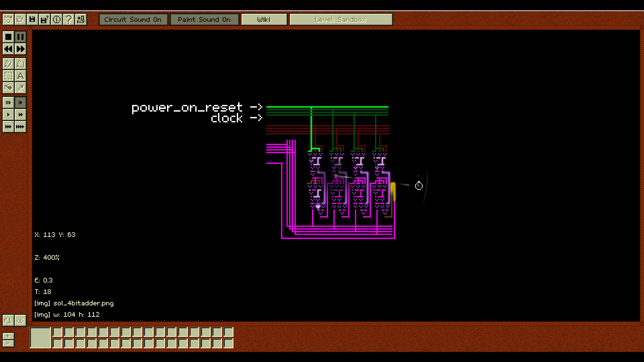Activate the rectangular selection tool
The width and height of the screenshot is (644, 362).
tap(8, 76)
